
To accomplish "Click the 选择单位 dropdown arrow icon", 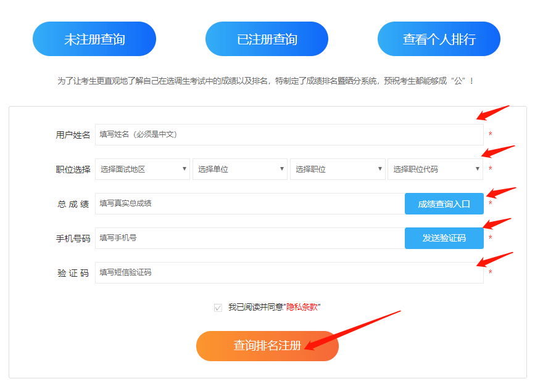I will (x=281, y=168).
